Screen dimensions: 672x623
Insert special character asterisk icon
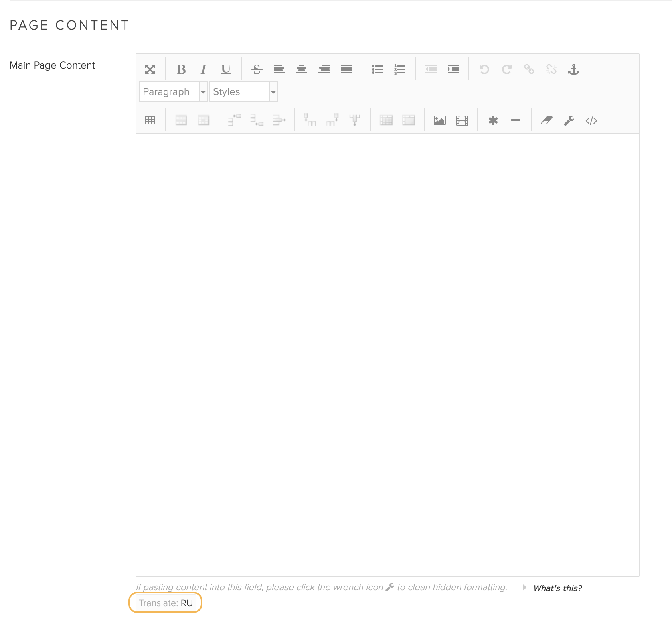493,120
